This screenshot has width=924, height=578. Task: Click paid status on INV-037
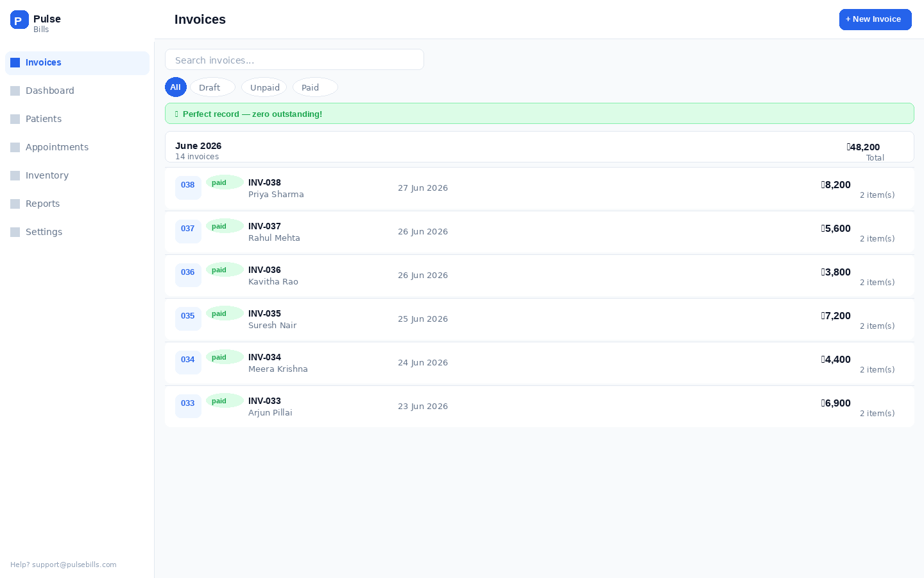[x=225, y=226]
